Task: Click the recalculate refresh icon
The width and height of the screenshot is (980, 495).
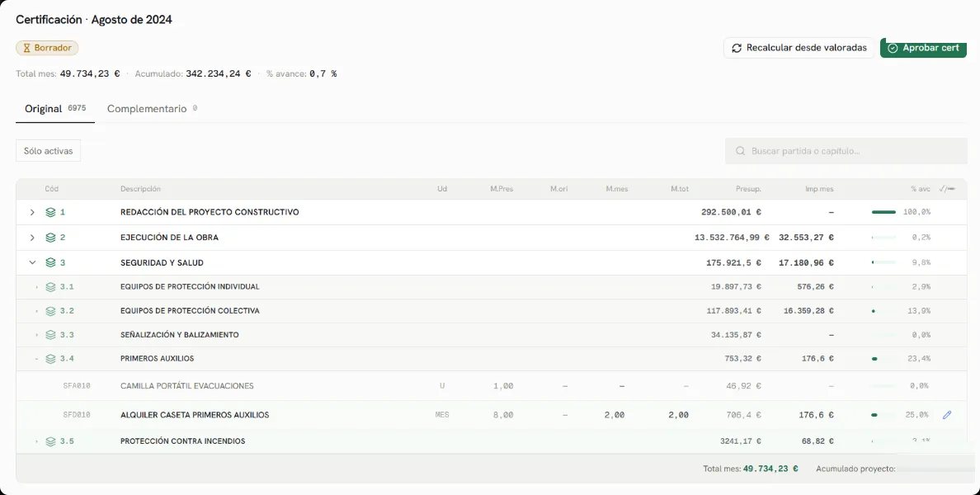Action: (x=737, y=48)
